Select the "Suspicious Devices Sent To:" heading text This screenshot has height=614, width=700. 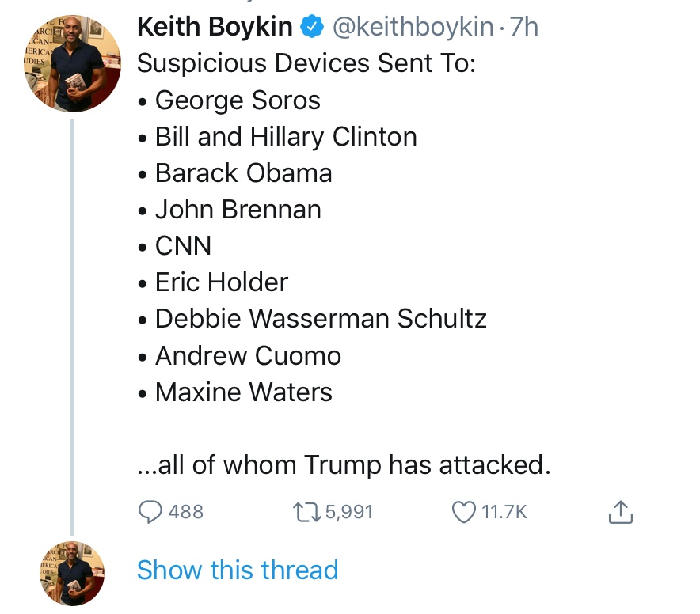306,64
